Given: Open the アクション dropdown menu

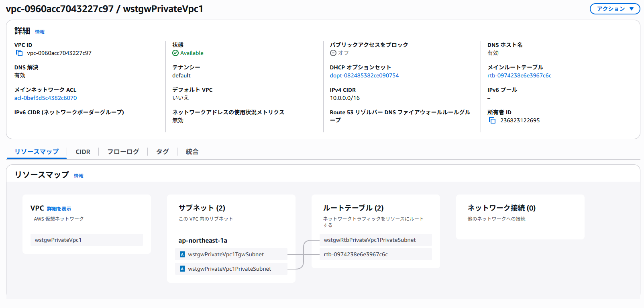Looking at the screenshot, I should coord(615,9).
